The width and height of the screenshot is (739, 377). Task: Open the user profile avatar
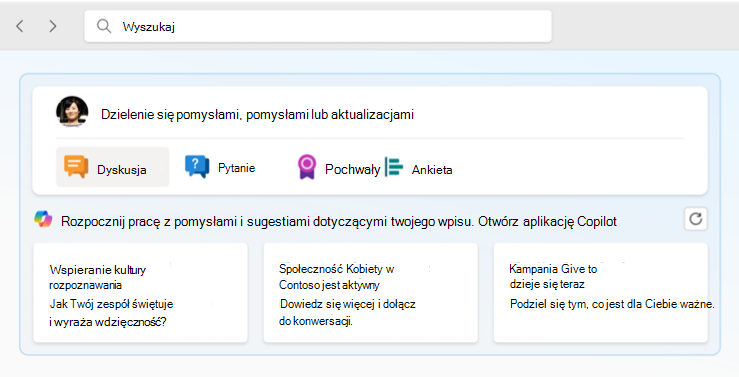(x=72, y=112)
